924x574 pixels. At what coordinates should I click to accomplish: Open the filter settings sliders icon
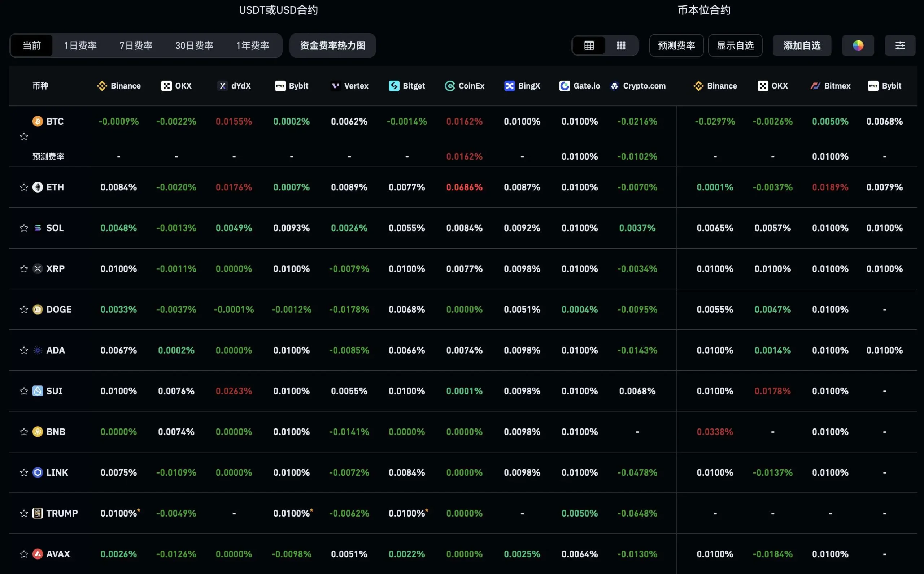coord(900,46)
